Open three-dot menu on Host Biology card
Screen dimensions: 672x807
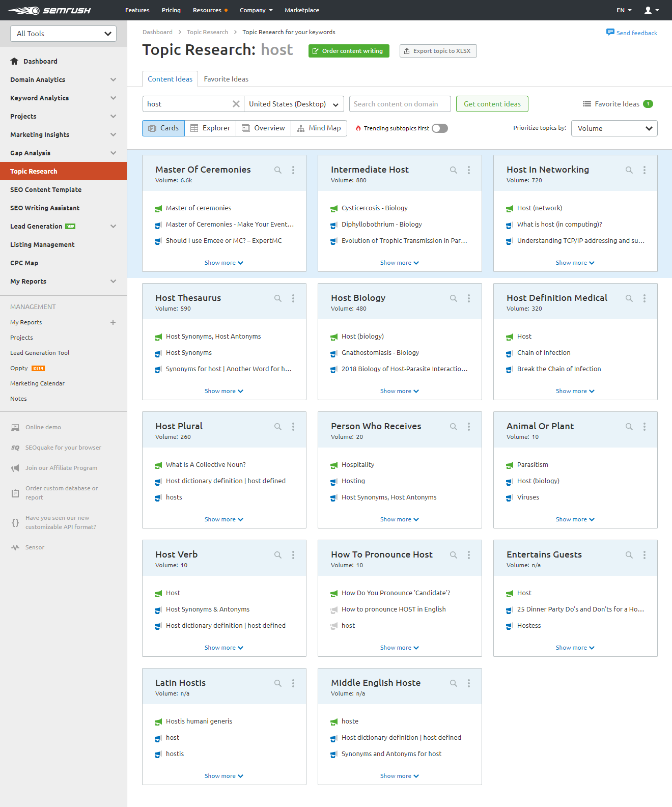469,298
